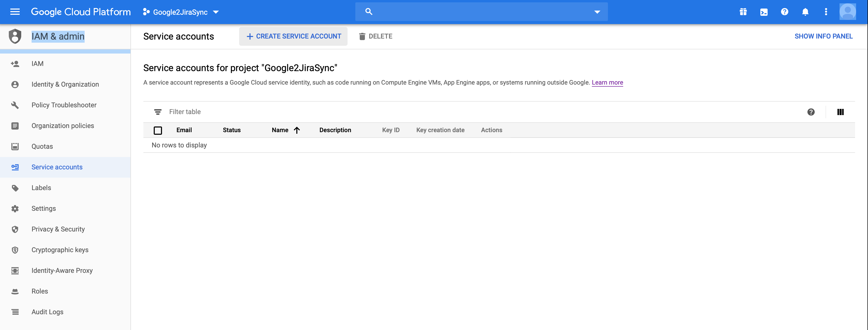
Task: Tick the select-all checkbox in table header
Action: tap(158, 130)
